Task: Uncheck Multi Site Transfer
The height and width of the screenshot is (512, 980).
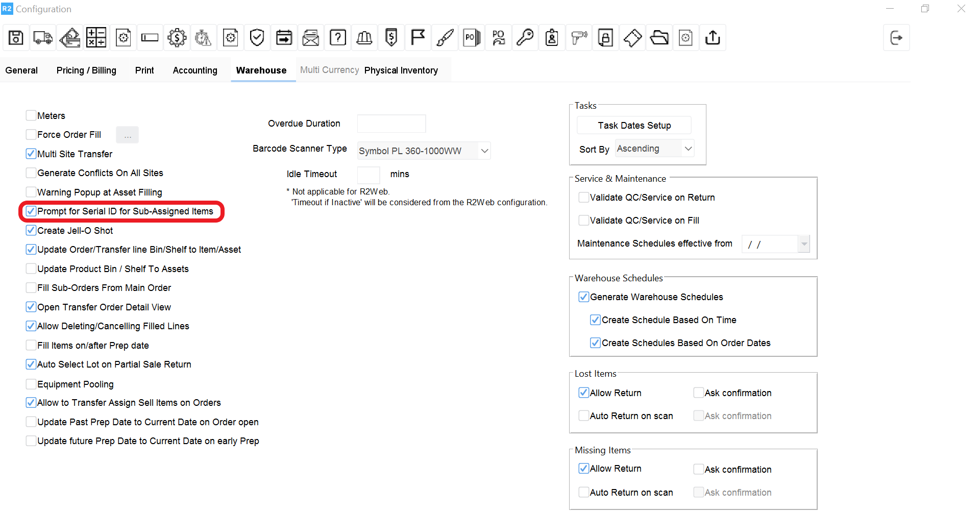Action: [x=31, y=154]
